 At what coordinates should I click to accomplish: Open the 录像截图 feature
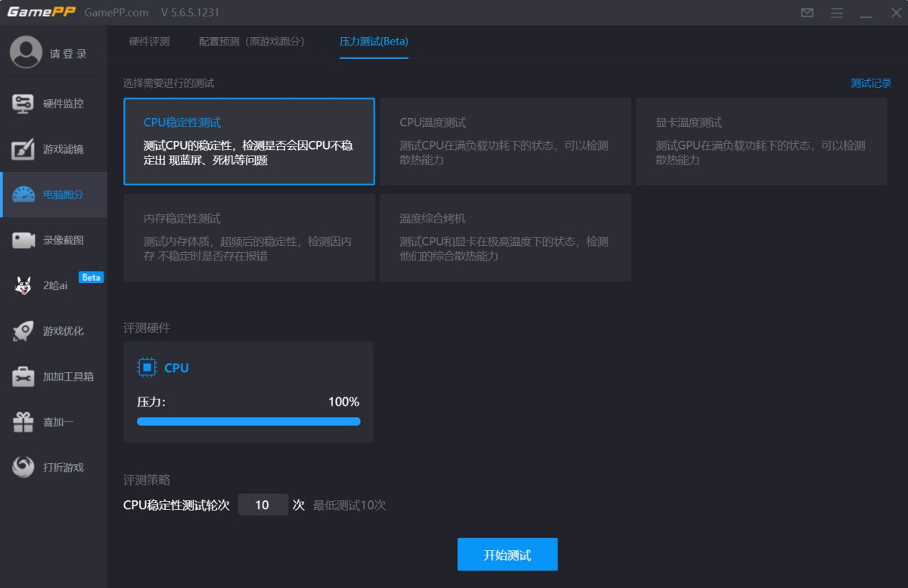[53, 240]
